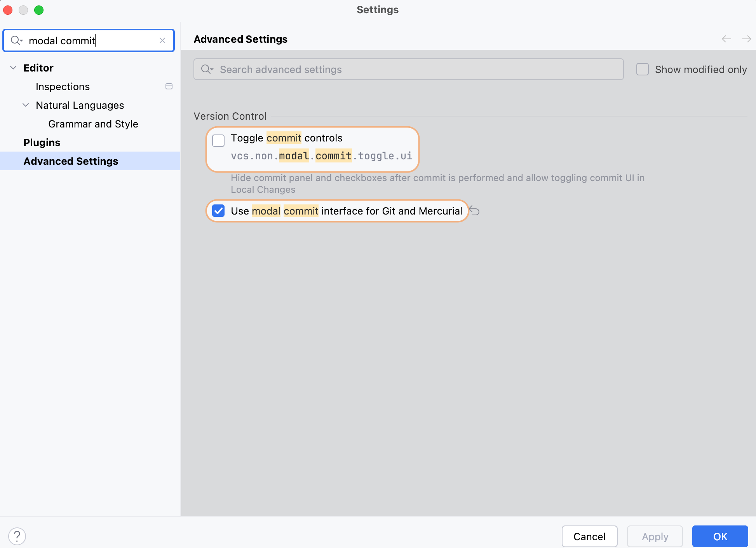Collapse the Editor tree node

13,68
